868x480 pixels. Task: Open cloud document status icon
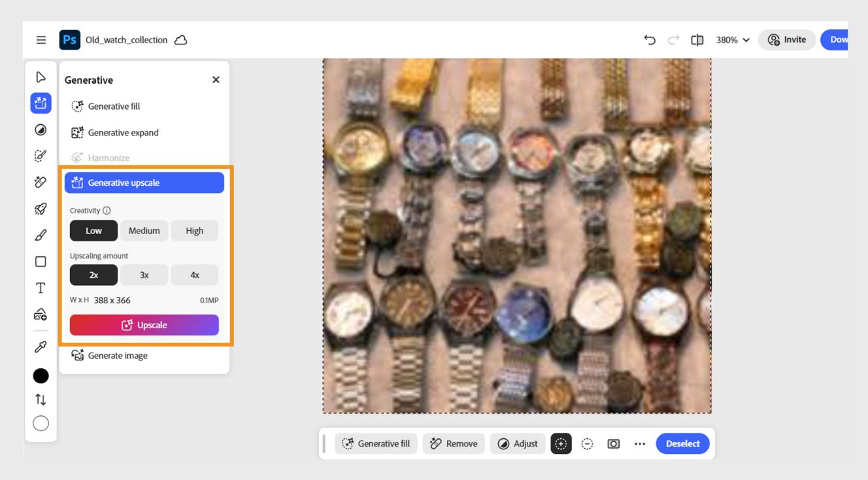181,40
